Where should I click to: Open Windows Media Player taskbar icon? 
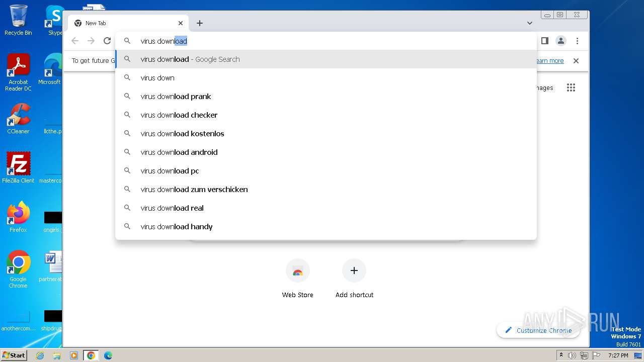point(74,355)
